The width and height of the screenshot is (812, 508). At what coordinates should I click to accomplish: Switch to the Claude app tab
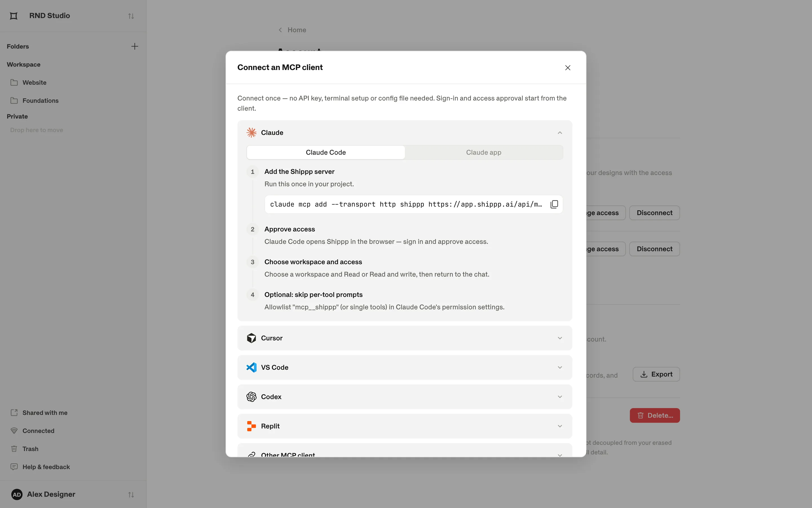coord(484,152)
